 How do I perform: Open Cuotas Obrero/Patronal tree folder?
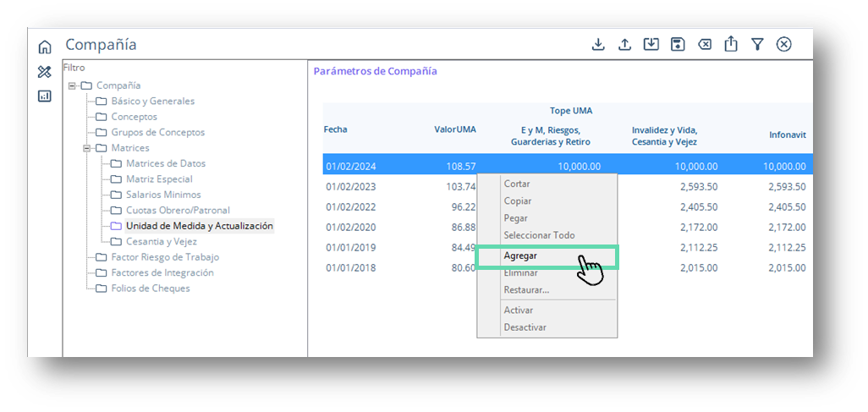click(178, 210)
